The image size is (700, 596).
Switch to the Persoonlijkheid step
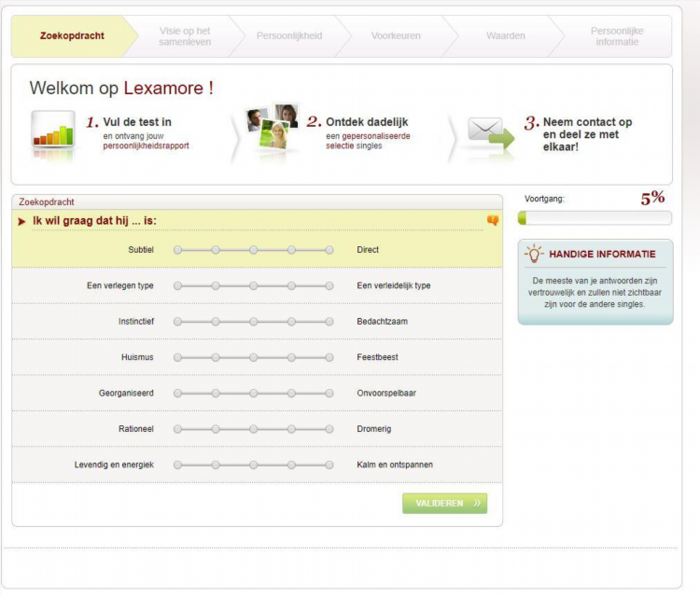[289, 36]
